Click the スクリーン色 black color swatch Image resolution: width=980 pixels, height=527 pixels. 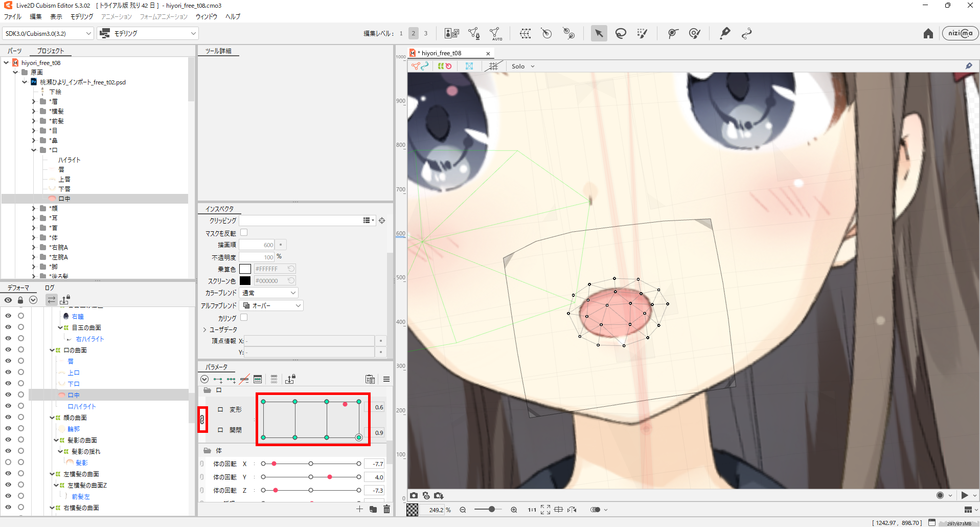[245, 281]
